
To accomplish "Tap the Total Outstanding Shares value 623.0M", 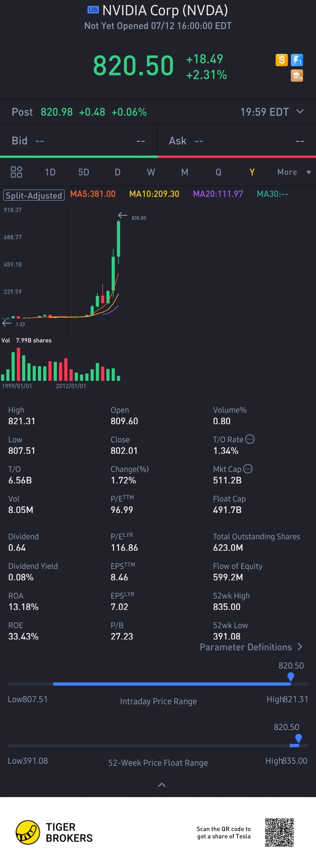I will [x=228, y=548].
